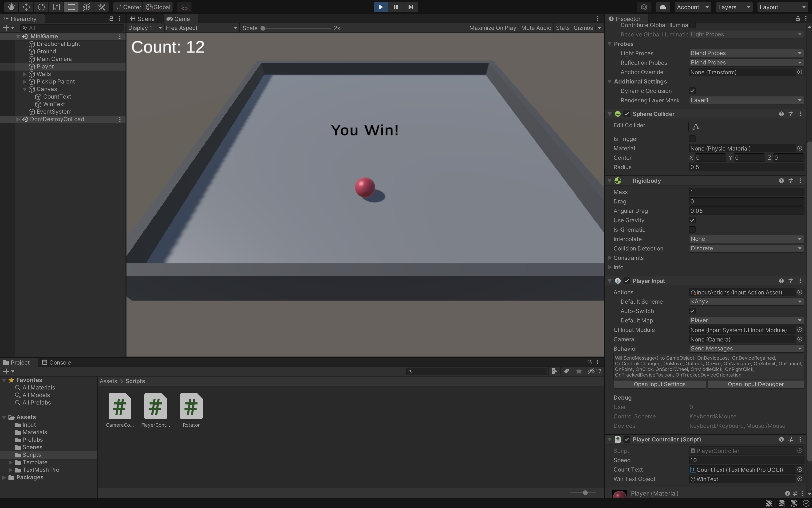Select the Move tool (Center/Global)
The height and width of the screenshot is (508, 812).
pyautogui.click(x=25, y=6)
